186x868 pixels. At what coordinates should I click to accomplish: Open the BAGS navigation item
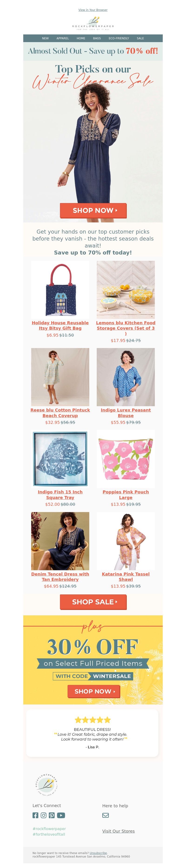point(97,38)
